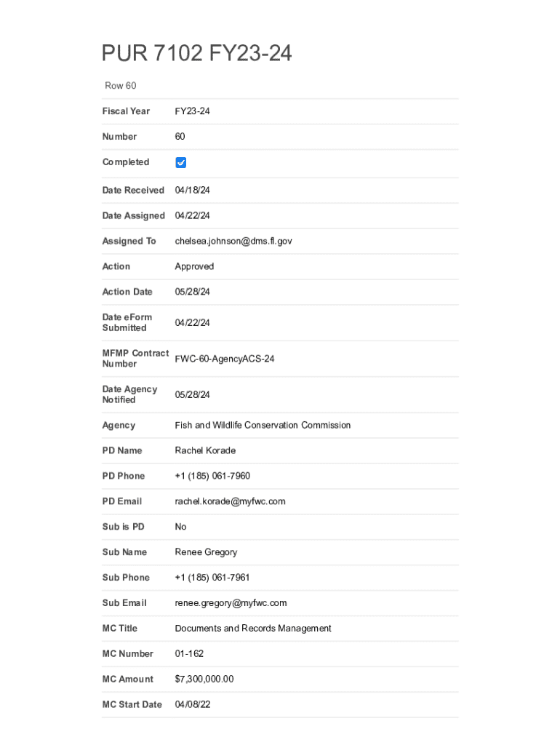Click the PD Phone number value
The image size is (560, 745).
click(x=212, y=476)
